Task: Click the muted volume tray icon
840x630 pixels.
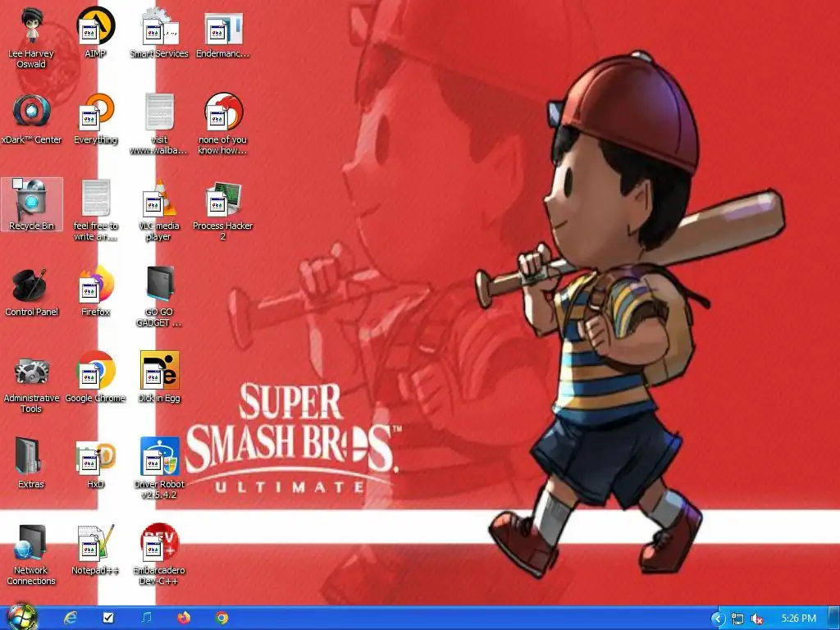Action: pos(757,619)
